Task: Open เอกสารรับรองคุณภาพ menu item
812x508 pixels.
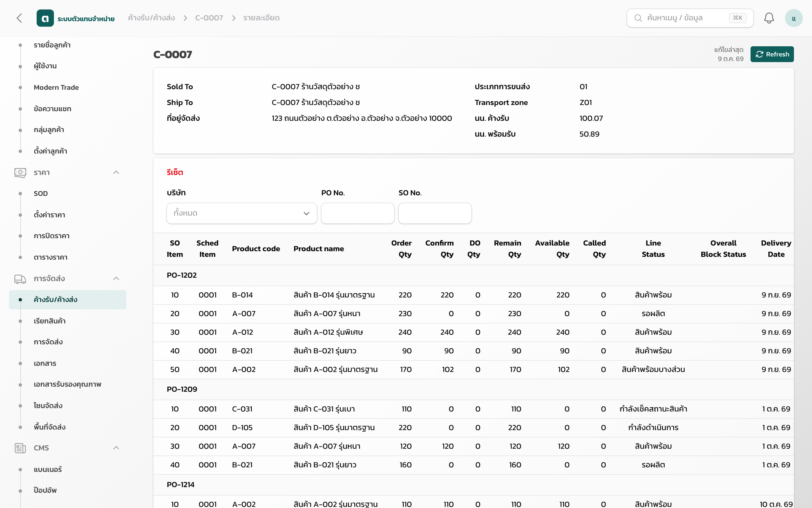Action: 67,384
